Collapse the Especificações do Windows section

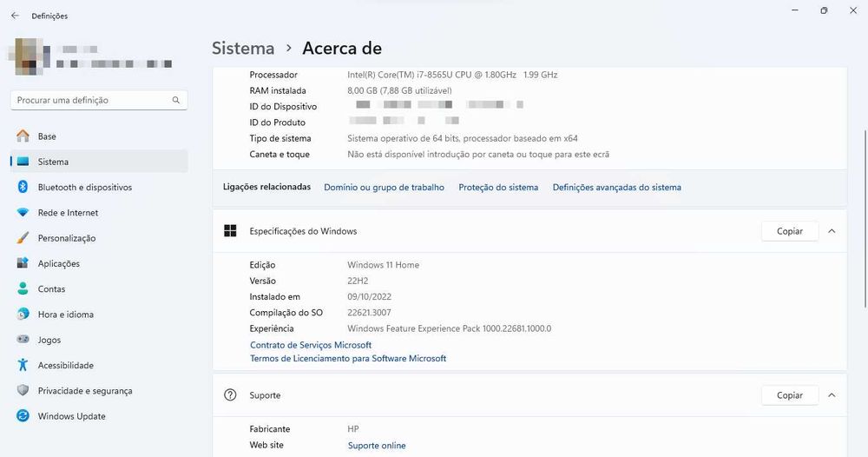[x=832, y=231]
